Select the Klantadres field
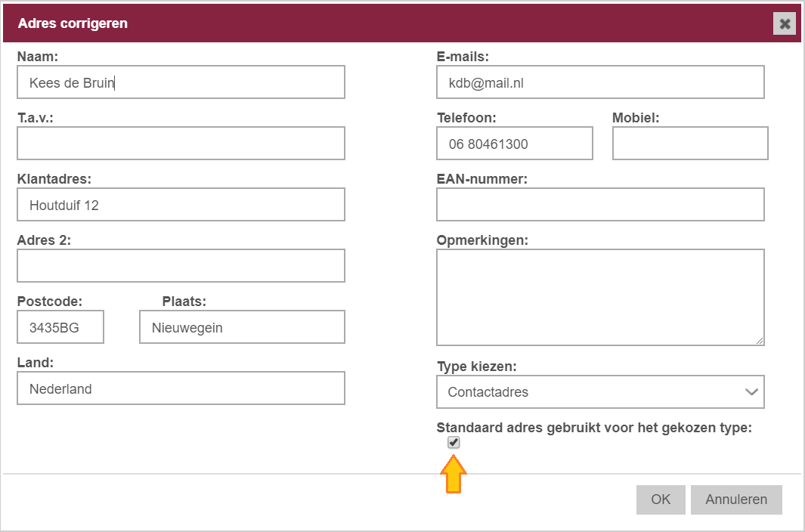805x532 pixels. click(x=181, y=204)
